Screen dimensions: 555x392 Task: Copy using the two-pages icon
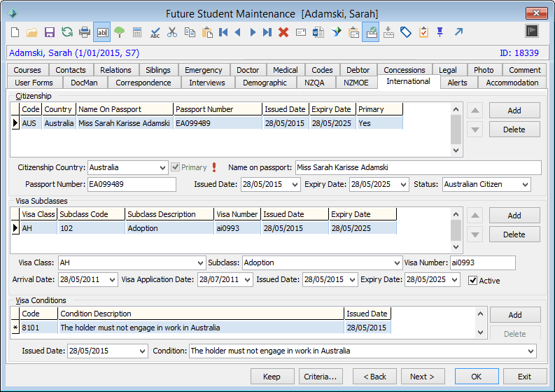pos(190,32)
